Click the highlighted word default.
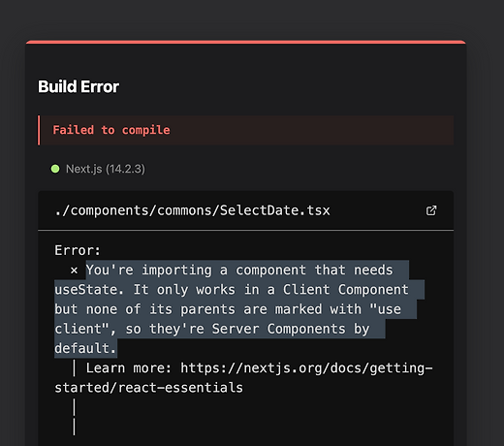The height and width of the screenshot is (446, 504). (85, 348)
